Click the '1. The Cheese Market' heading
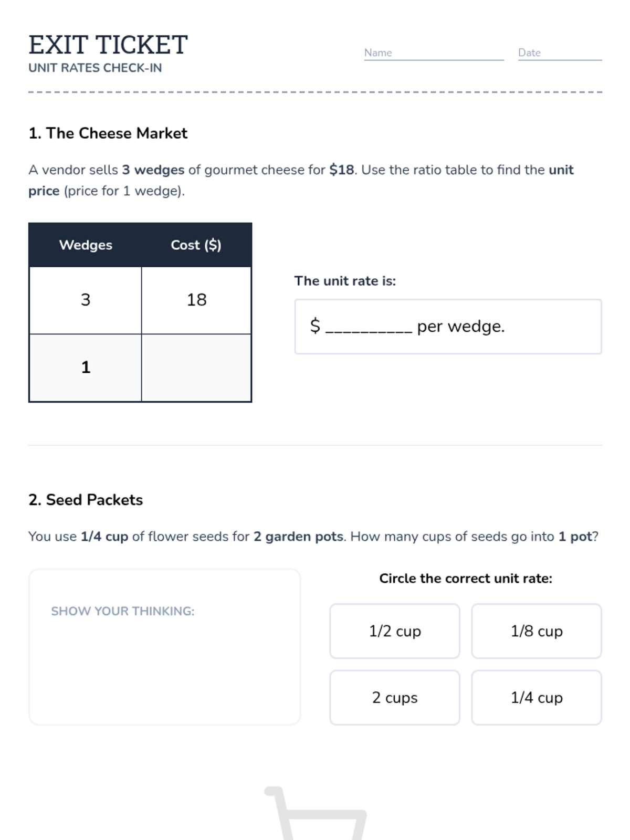The image size is (630, 840). click(108, 133)
